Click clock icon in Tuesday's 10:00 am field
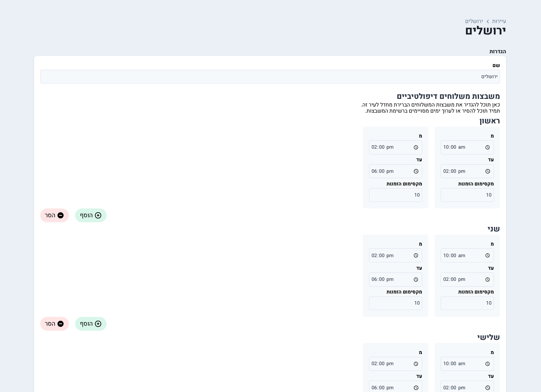Image resolution: width=541 pixels, height=392 pixels. point(487,364)
